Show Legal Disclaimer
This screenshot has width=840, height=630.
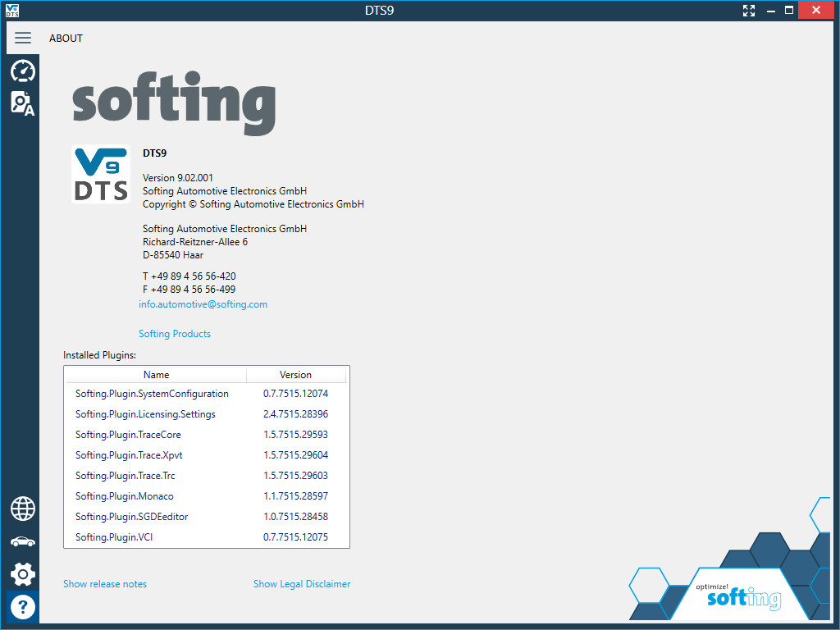(302, 584)
